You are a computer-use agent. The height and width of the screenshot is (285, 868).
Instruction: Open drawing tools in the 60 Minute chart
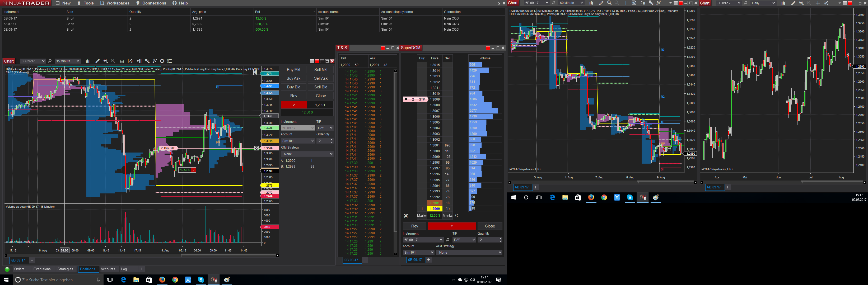(601, 3)
